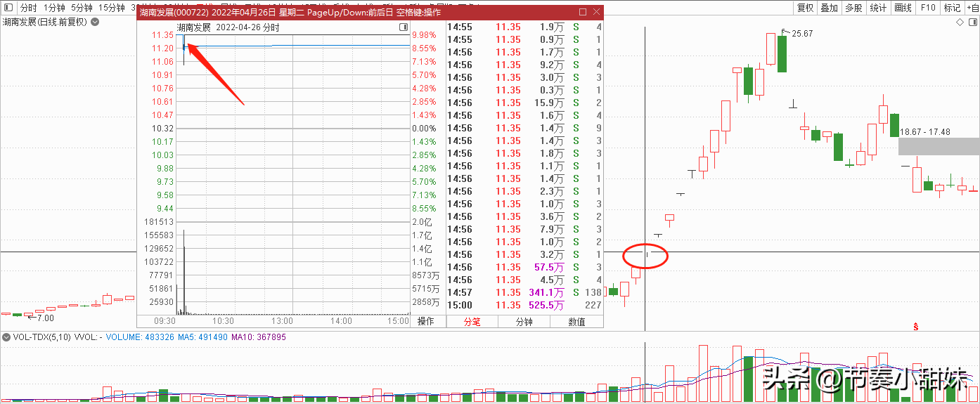Open the 多股 multi-stock view
Image resolution: width=980 pixels, height=404 pixels.
pyautogui.click(x=853, y=8)
